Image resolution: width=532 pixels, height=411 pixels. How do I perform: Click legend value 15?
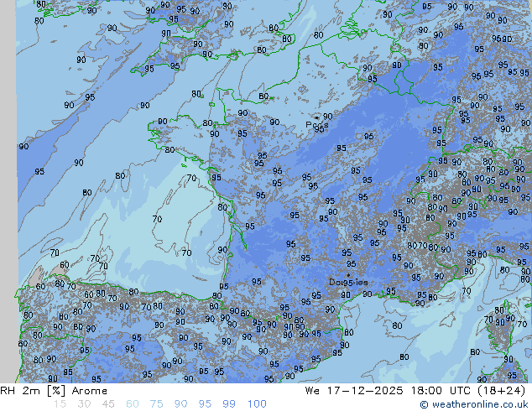click(x=60, y=404)
